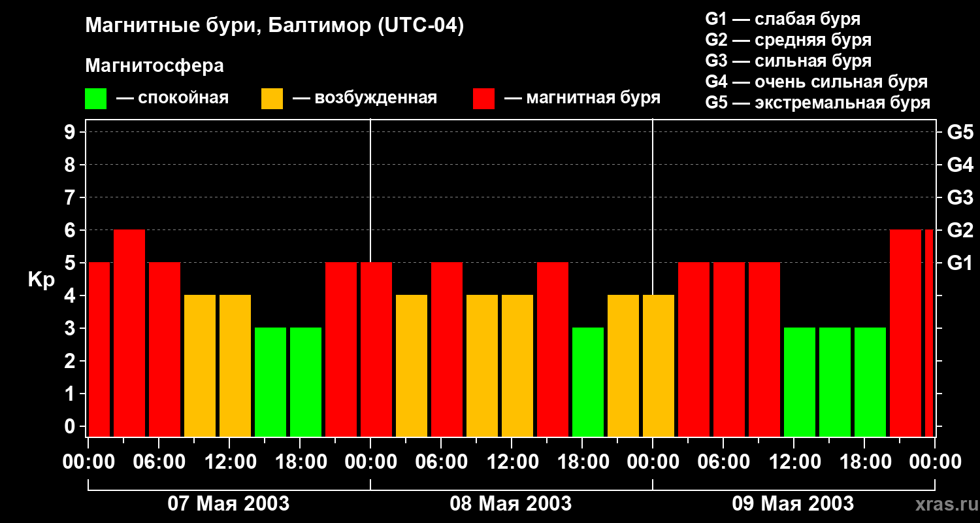This screenshot has width=980, height=523.
Task: Click the green "спокойная" legend swatch
Action: coord(95,99)
